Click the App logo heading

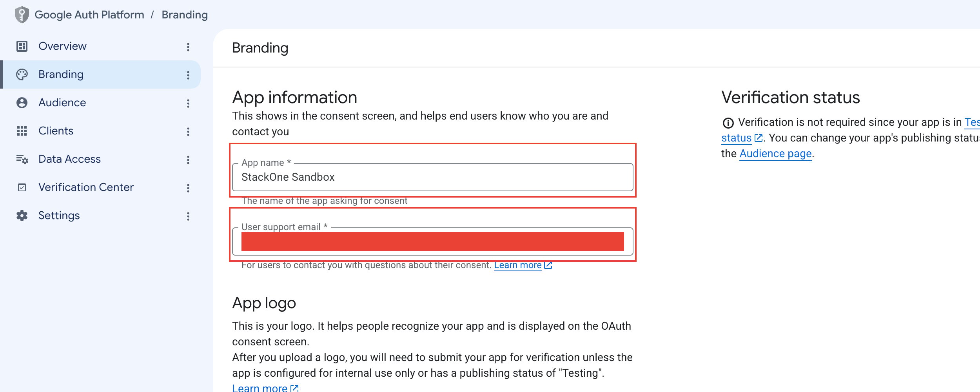pyautogui.click(x=264, y=303)
